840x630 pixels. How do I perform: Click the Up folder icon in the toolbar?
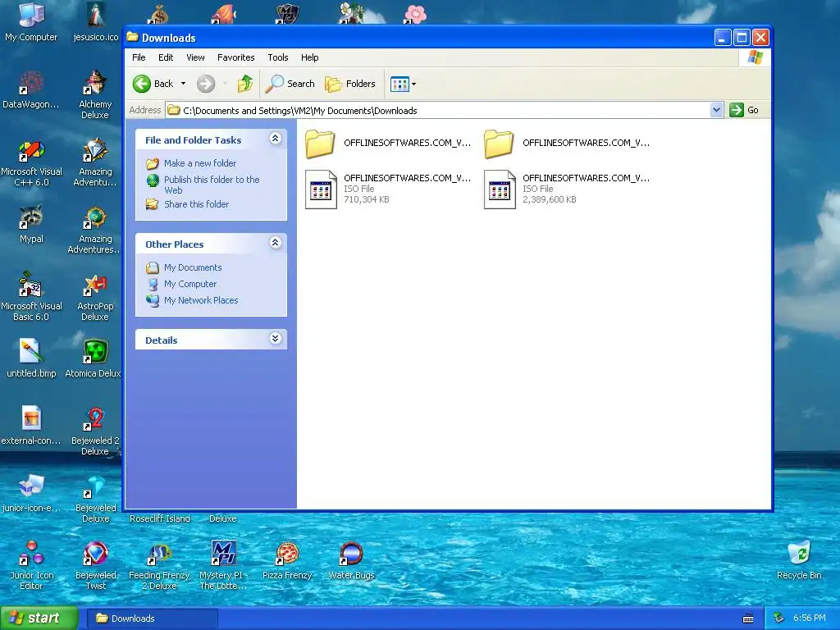tap(244, 84)
